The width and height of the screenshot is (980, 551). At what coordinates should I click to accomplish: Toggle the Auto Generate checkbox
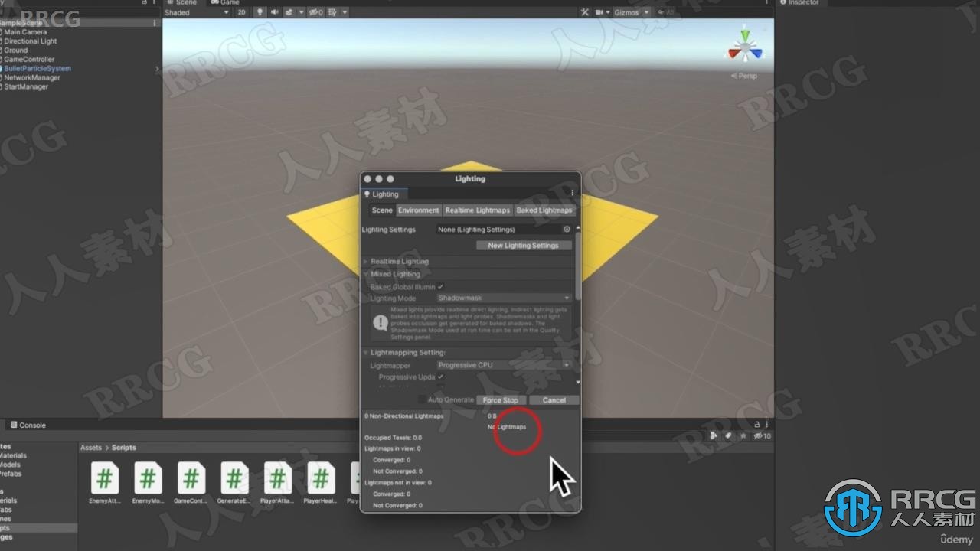422,400
